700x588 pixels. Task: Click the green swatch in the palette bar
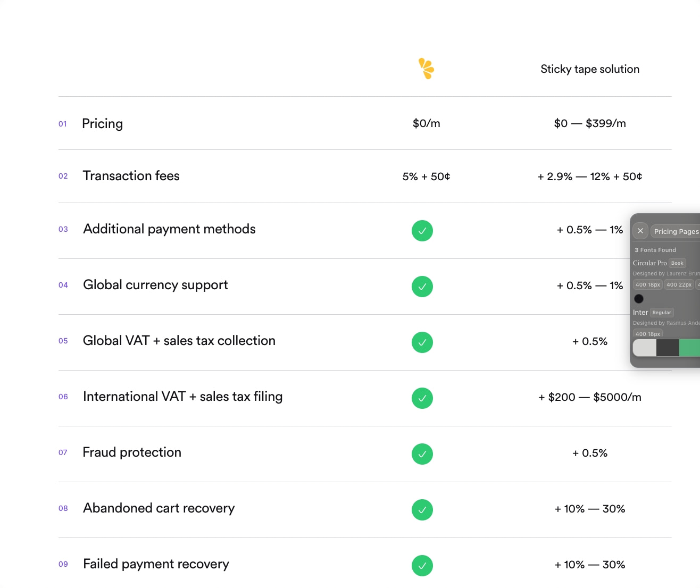pos(689,348)
